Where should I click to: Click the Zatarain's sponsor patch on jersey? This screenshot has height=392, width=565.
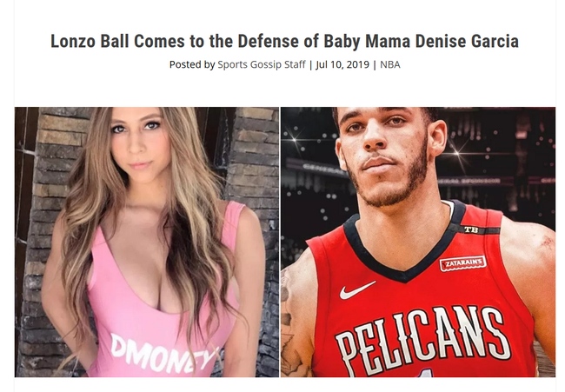click(x=463, y=263)
